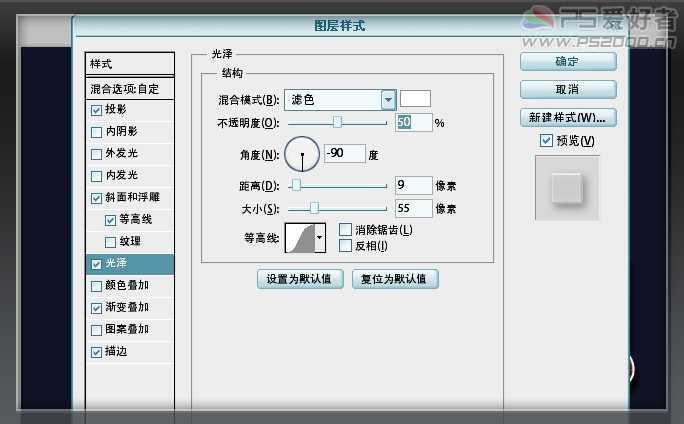
Task: Enable the 颜色叠加 color overlay checkbox
Action: coord(96,286)
